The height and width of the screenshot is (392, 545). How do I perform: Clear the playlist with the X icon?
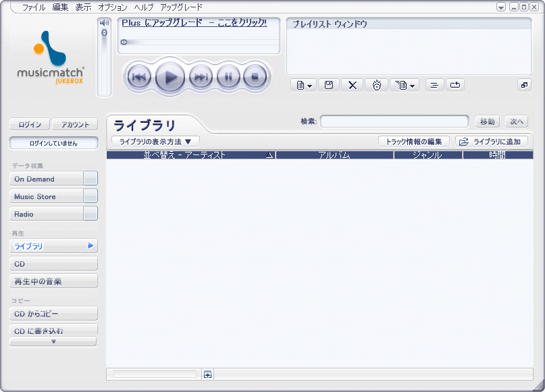[351, 85]
